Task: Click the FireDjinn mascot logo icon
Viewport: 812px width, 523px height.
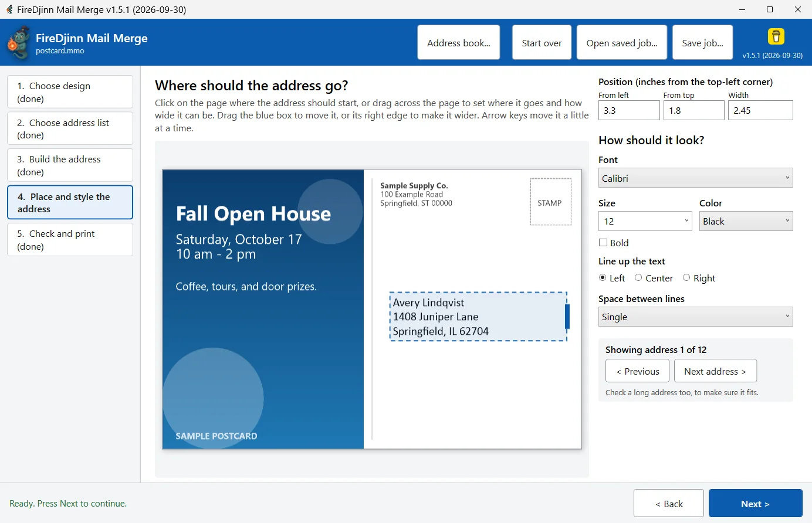Action: click(19, 42)
